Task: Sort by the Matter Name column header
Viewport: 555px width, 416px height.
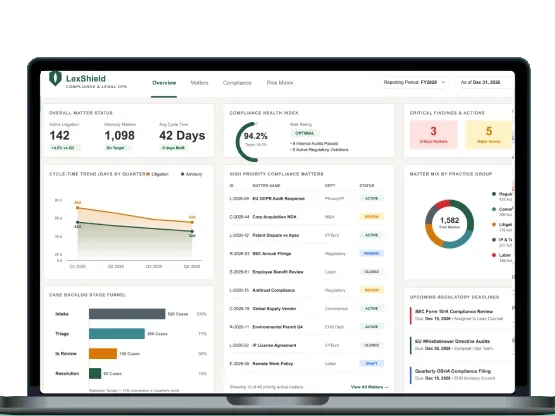Action: pyautogui.click(x=266, y=186)
